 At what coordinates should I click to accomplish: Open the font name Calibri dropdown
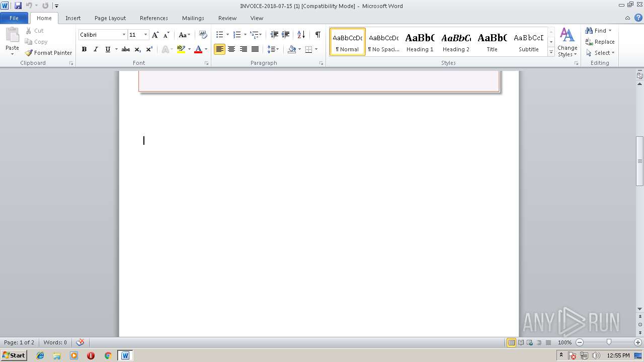(124, 35)
